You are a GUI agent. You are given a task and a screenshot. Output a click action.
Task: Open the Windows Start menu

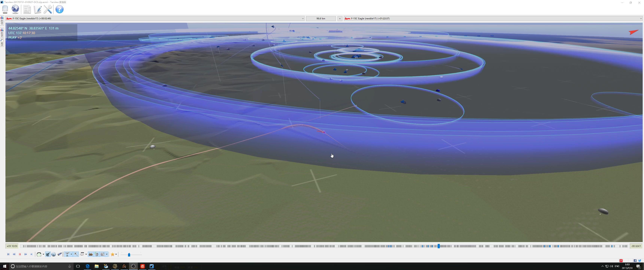click(x=4, y=266)
